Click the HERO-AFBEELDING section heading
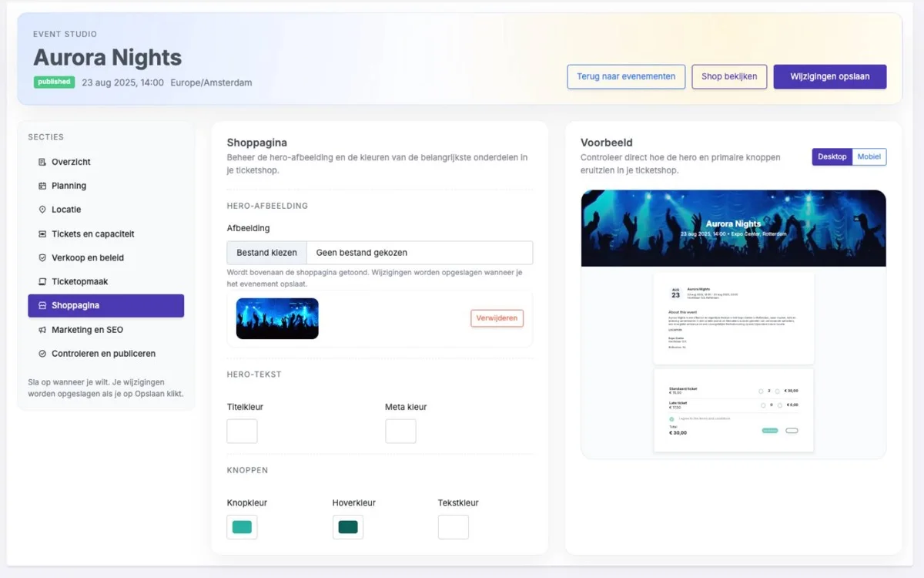The height and width of the screenshot is (578, 924). [267, 206]
